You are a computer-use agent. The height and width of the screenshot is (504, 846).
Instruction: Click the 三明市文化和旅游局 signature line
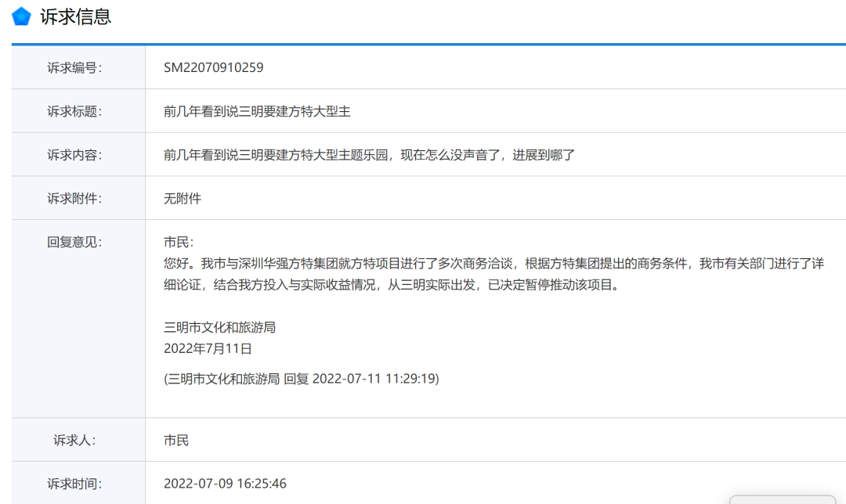[219, 327]
